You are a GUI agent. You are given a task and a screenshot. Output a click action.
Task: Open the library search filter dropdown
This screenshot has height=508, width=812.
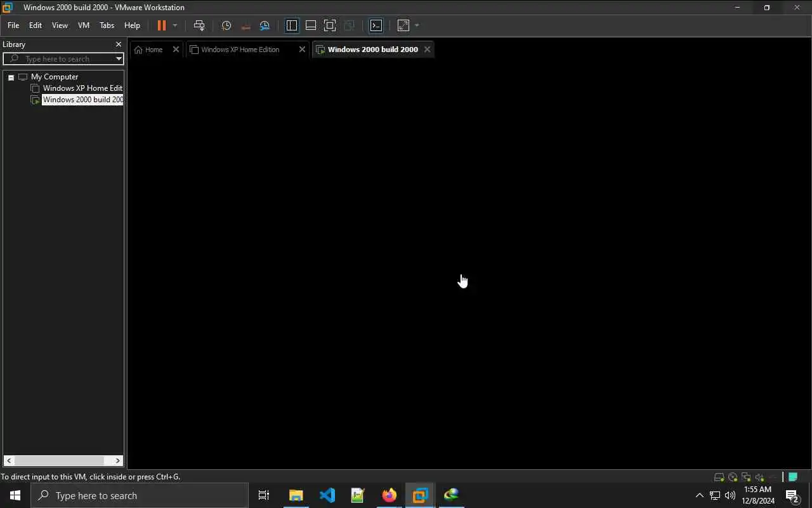[119, 58]
